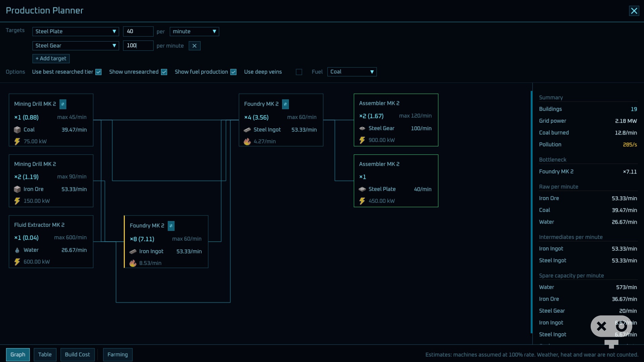This screenshot has width=644, height=362.
Task: Uncheck Show unresearched option
Action: click(x=164, y=72)
